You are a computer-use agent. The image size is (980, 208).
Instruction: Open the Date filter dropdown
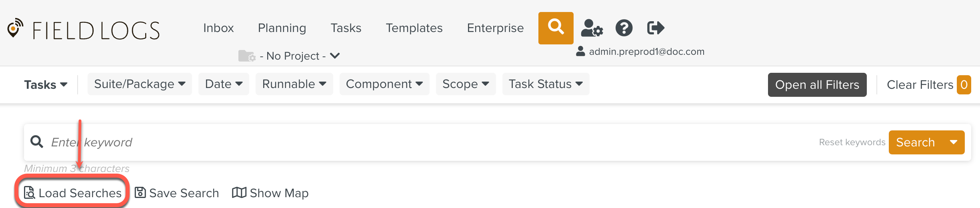[224, 84]
